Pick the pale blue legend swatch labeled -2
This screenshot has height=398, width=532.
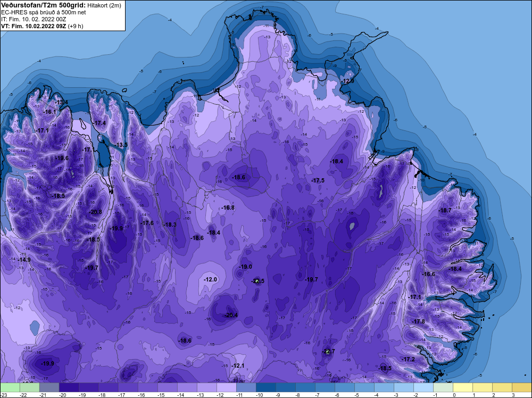[423, 387]
